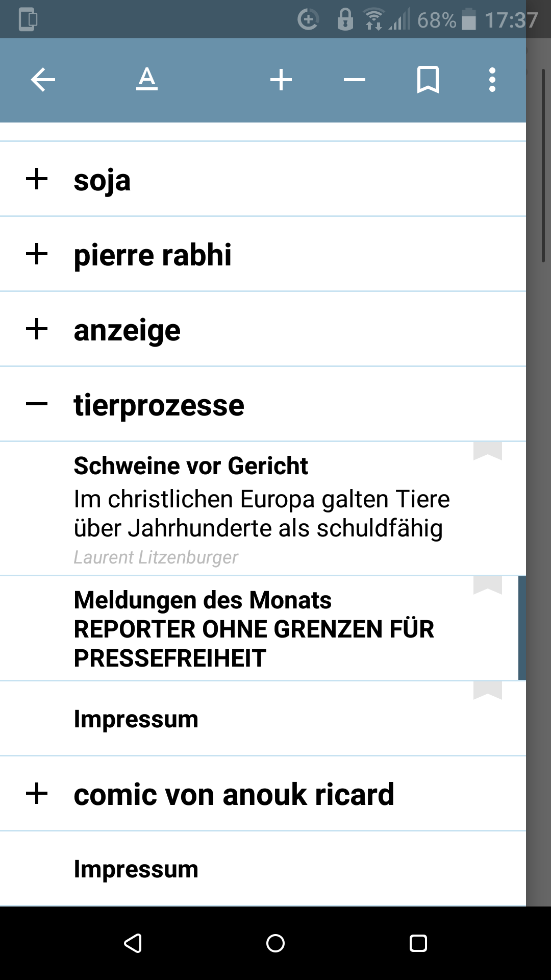Collapse the tierprozesse section
The width and height of the screenshot is (551, 980).
[x=37, y=404]
